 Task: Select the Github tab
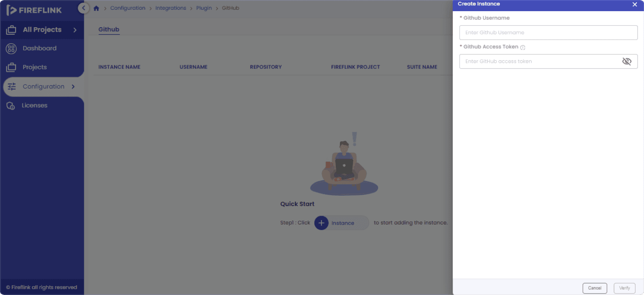(109, 29)
